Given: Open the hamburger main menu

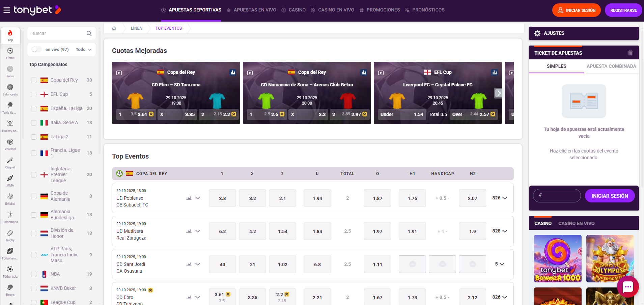Looking at the screenshot, I should pyautogui.click(x=7, y=10).
